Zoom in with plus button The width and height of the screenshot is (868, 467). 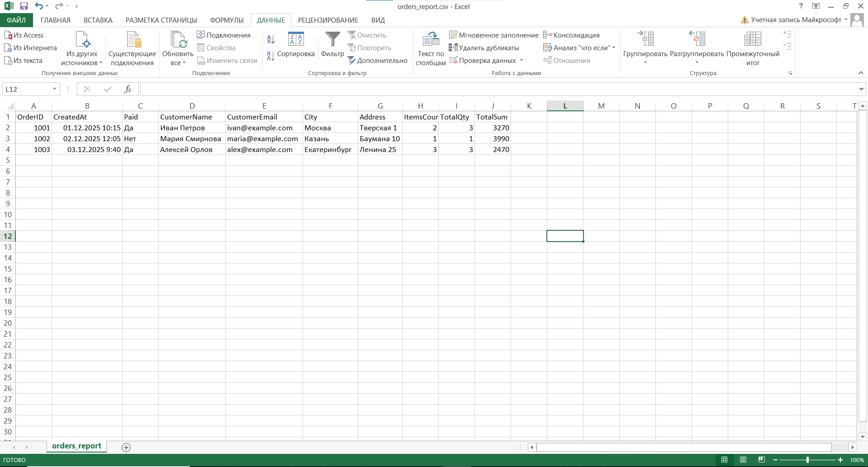tap(840, 460)
